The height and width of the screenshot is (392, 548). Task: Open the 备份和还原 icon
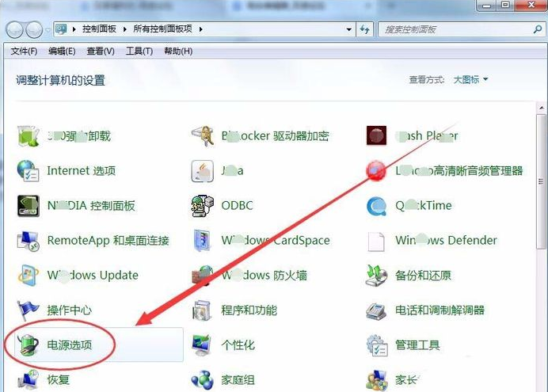pos(376,276)
